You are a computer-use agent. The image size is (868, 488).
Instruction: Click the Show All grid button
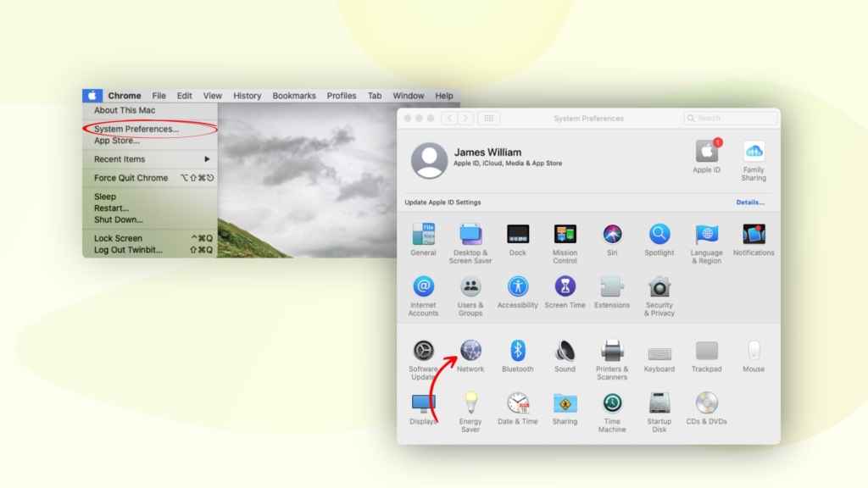tap(489, 118)
